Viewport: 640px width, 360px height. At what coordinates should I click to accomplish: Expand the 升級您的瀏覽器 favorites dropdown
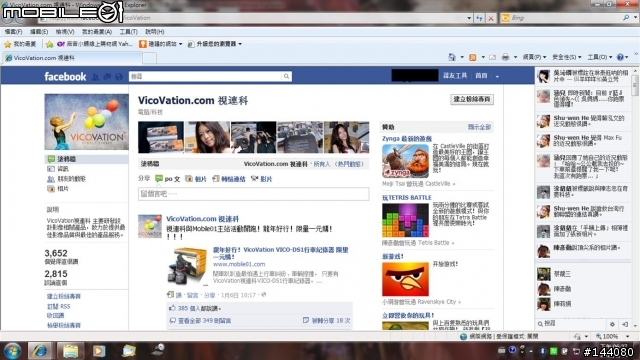click(x=240, y=44)
